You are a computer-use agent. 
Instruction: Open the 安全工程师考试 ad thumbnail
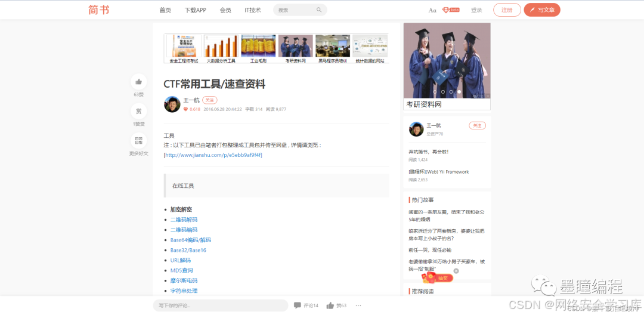(184, 49)
